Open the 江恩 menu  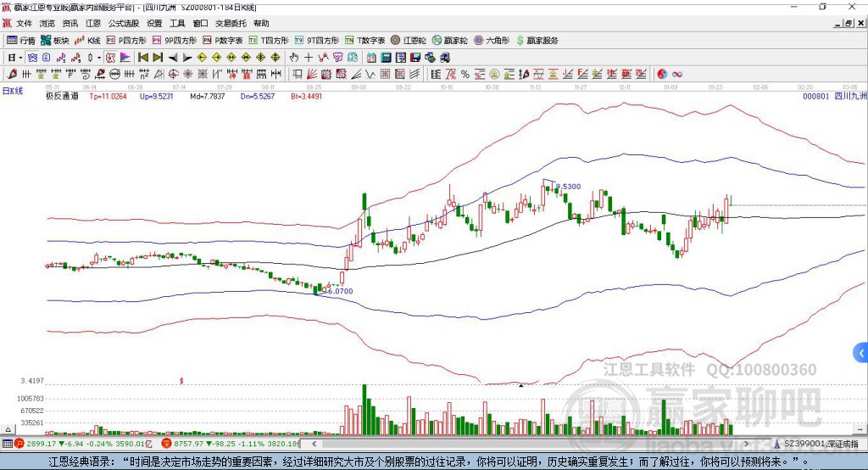pos(93,23)
